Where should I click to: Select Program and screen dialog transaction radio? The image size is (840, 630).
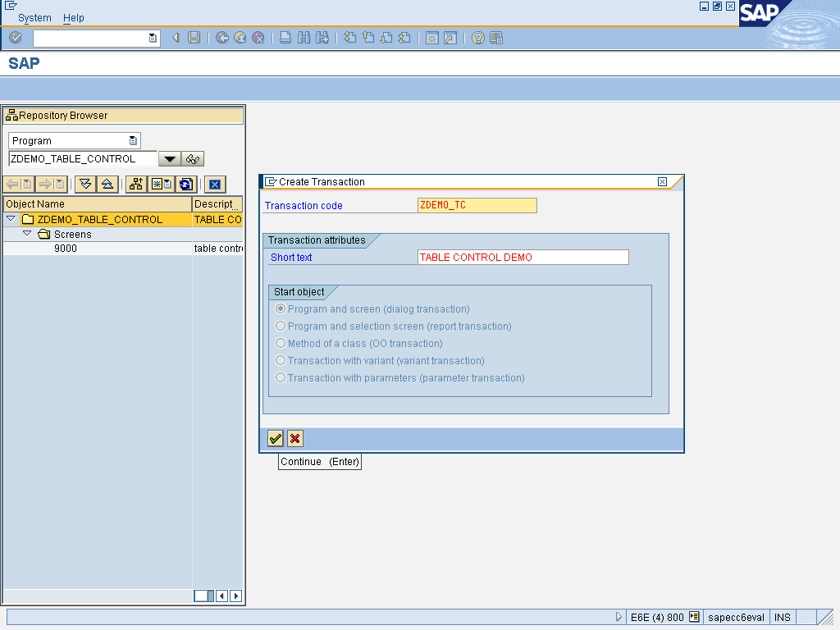pyautogui.click(x=280, y=308)
